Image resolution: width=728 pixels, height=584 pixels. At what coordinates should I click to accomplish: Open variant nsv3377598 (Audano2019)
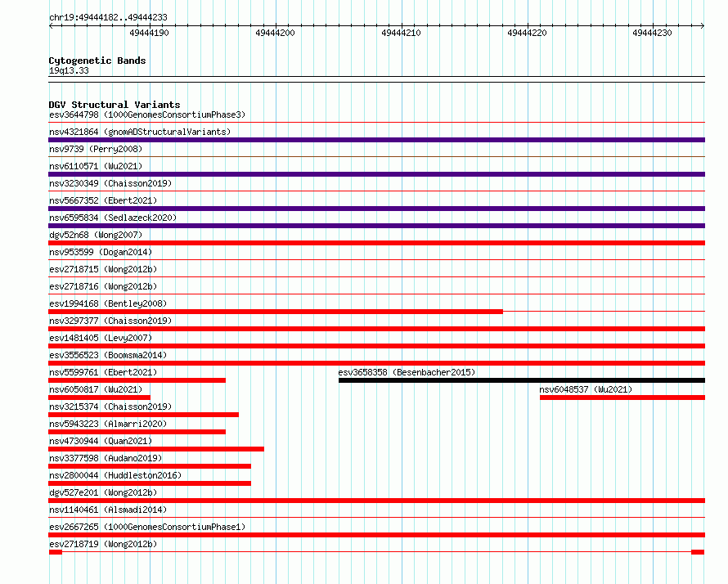(106, 458)
